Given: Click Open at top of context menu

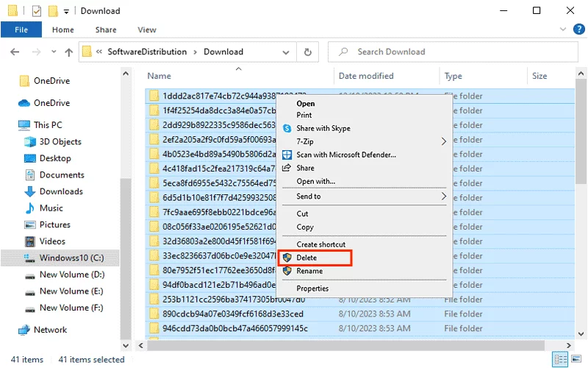Looking at the screenshot, I should [x=306, y=104].
